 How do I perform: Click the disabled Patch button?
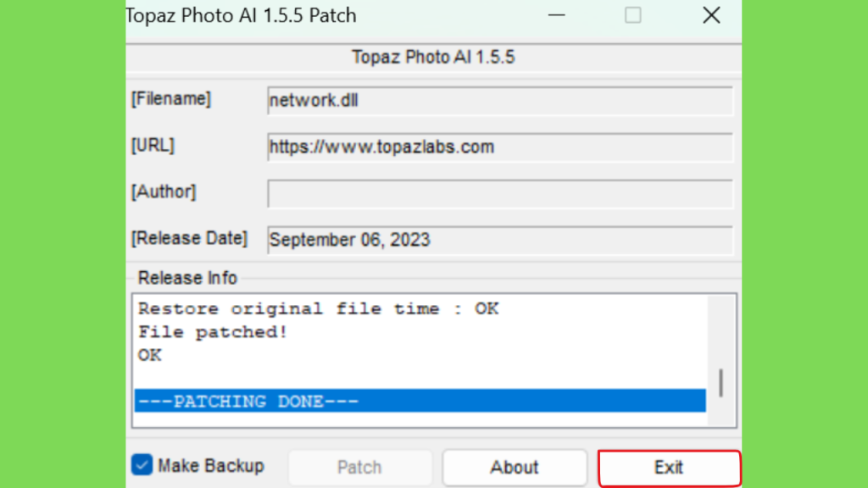(359, 468)
